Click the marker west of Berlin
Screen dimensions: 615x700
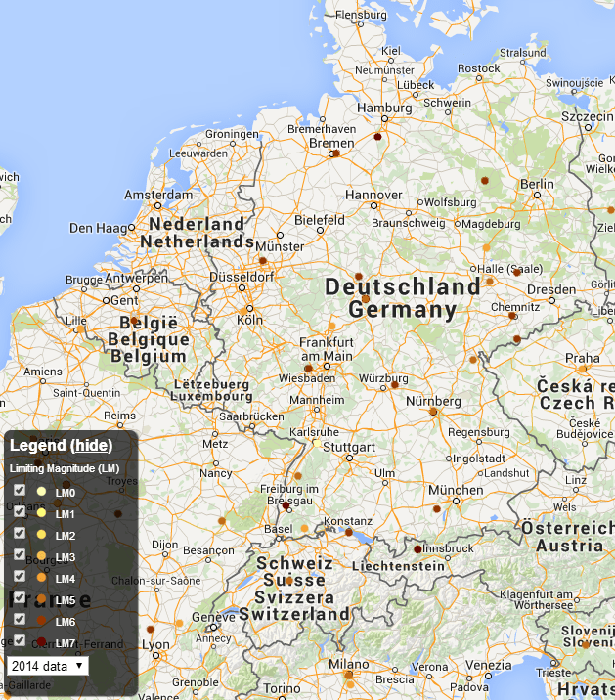click(x=484, y=180)
